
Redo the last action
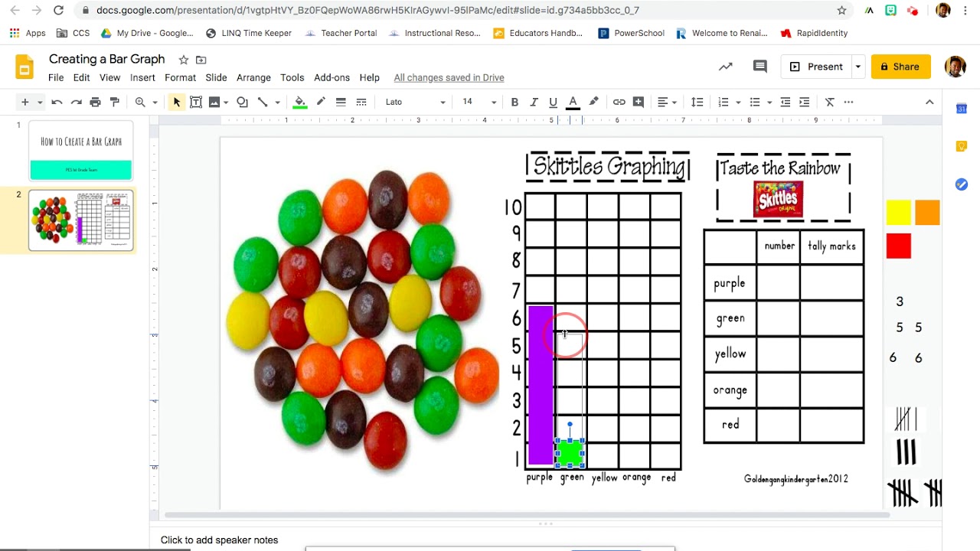click(76, 102)
